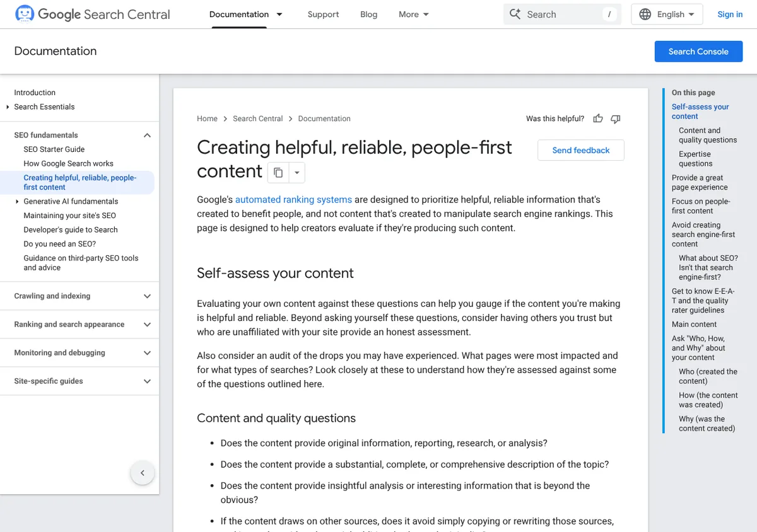The image size is (757, 532).
Task: Jump to Focus on people-first content
Action: [701, 206]
